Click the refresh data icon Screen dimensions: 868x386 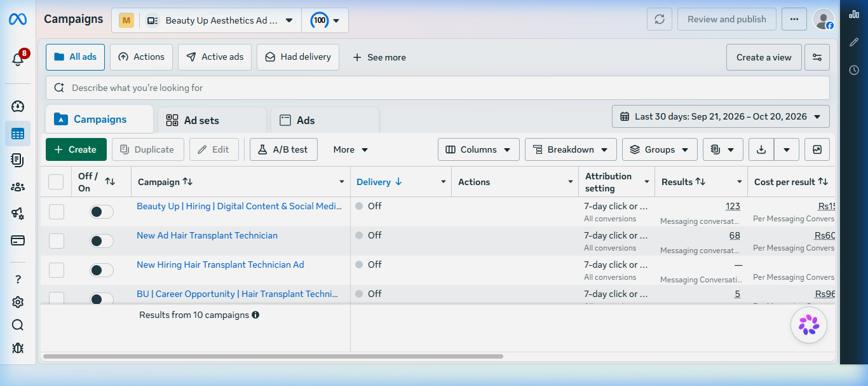click(x=660, y=19)
